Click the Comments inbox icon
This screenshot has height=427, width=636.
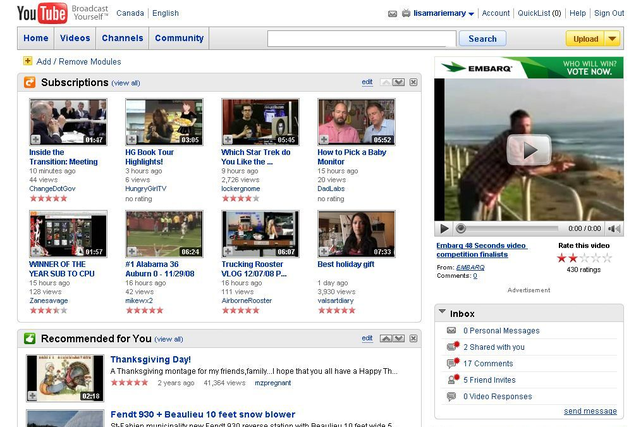[x=452, y=363]
